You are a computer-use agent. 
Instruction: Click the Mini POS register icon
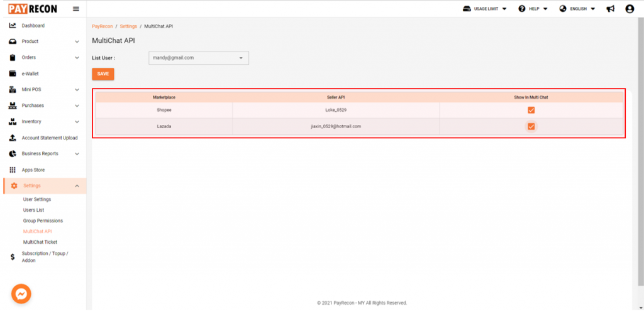[x=13, y=89]
